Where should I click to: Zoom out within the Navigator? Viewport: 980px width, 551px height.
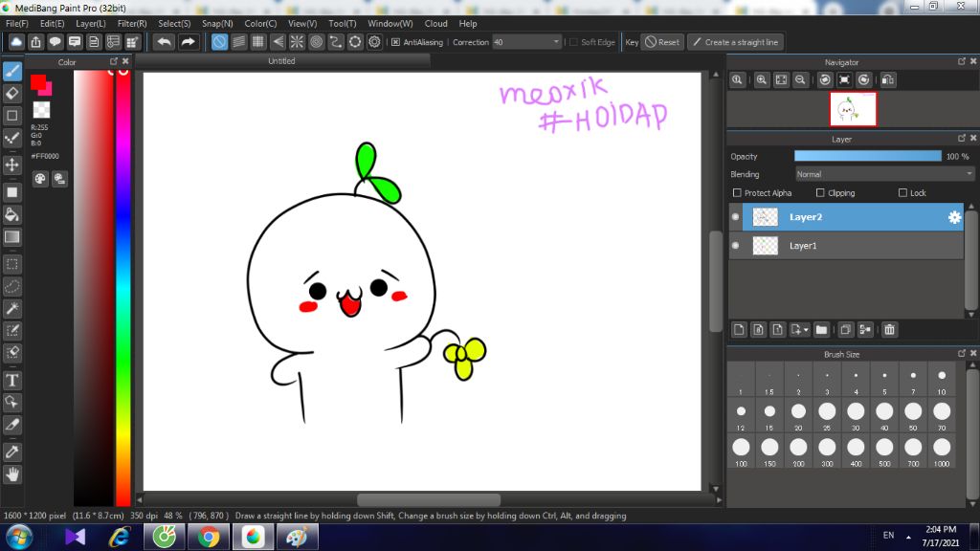click(x=800, y=80)
